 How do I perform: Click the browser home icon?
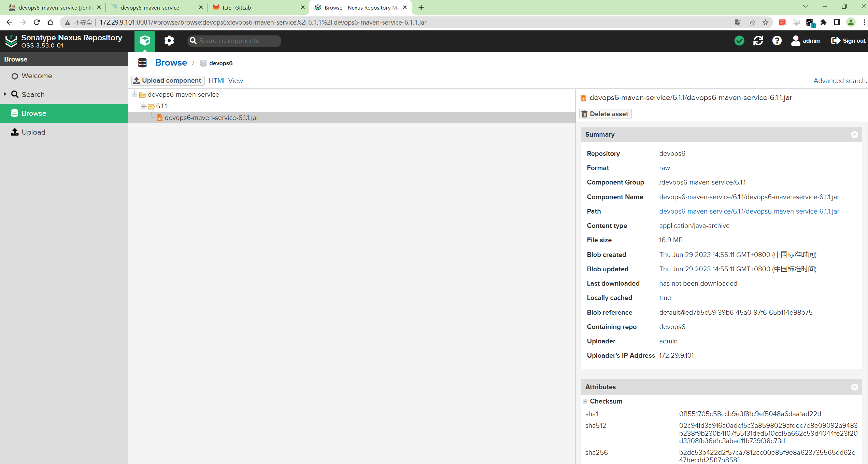pos(51,22)
